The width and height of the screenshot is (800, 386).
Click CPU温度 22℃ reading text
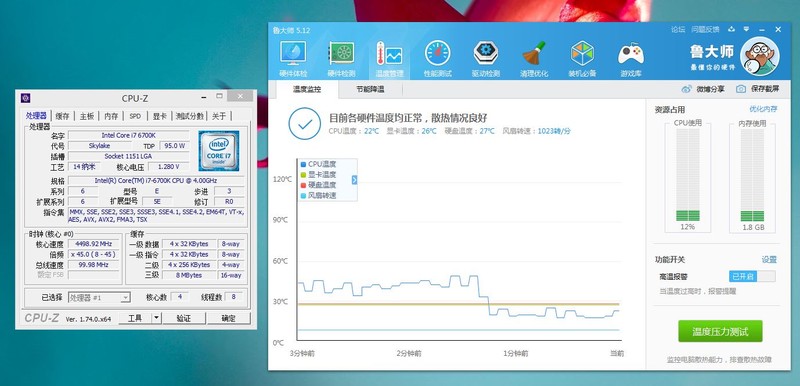pos(354,131)
